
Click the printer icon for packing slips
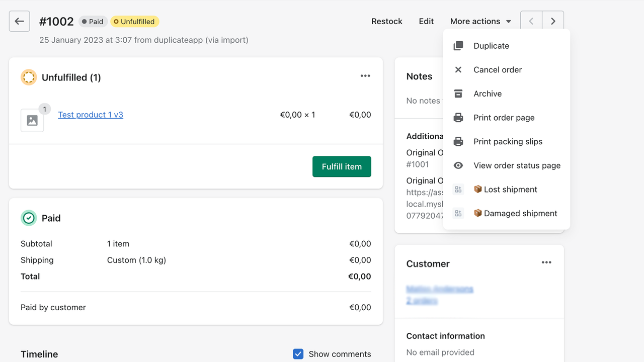coord(458,142)
